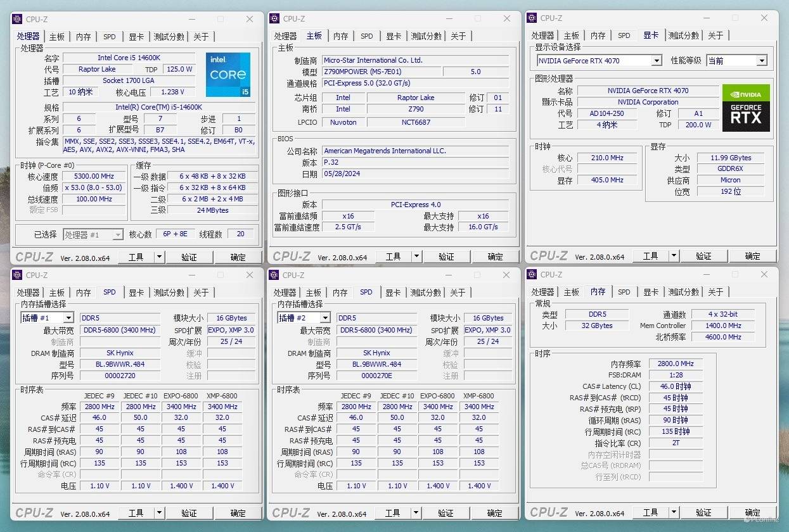Close the CPU-Z motherboard window
The width and height of the screenshot is (789, 532).
coord(507,19)
